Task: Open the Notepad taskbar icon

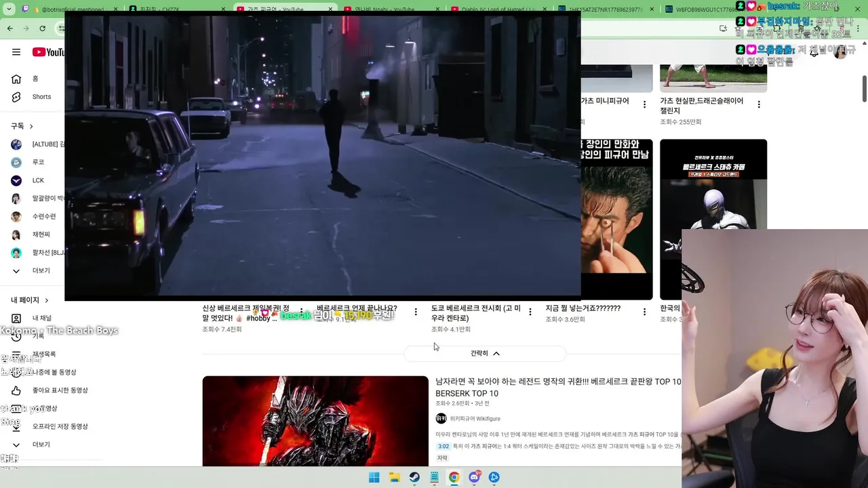Action: (x=434, y=477)
